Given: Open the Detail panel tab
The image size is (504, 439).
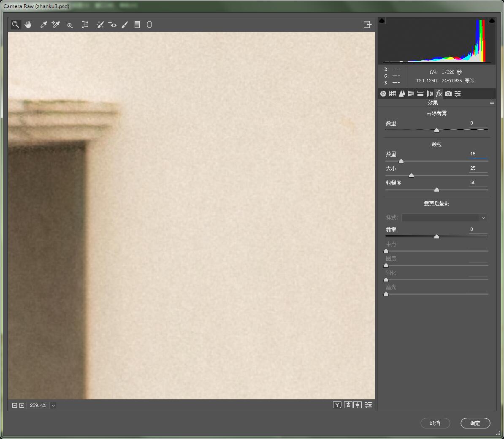Looking at the screenshot, I should tap(402, 94).
